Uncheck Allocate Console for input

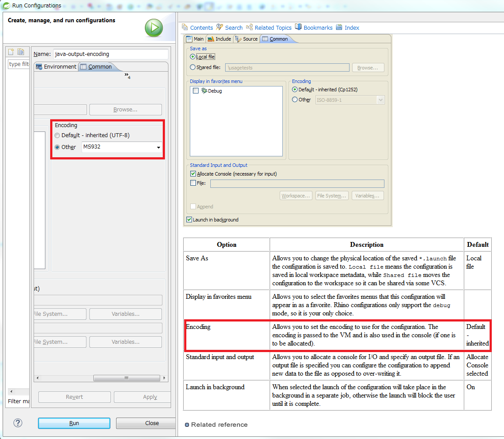pyautogui.click(x=193, y=173)
